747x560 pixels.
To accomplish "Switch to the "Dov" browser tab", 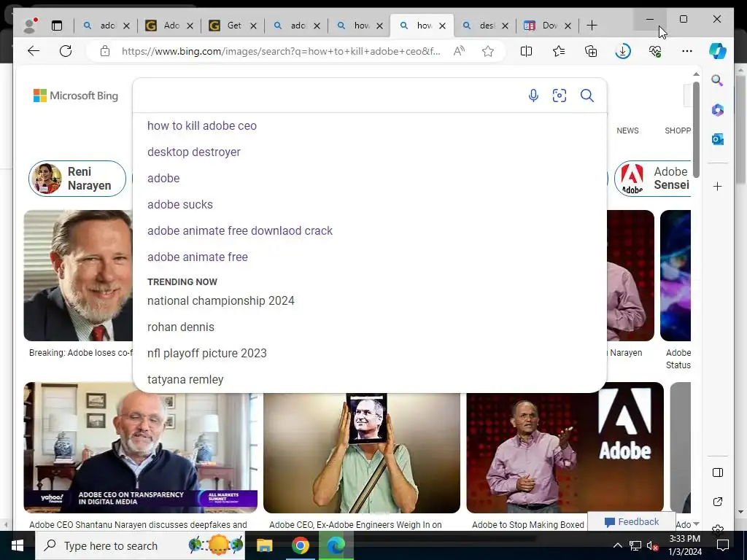I will coord(547,26).
